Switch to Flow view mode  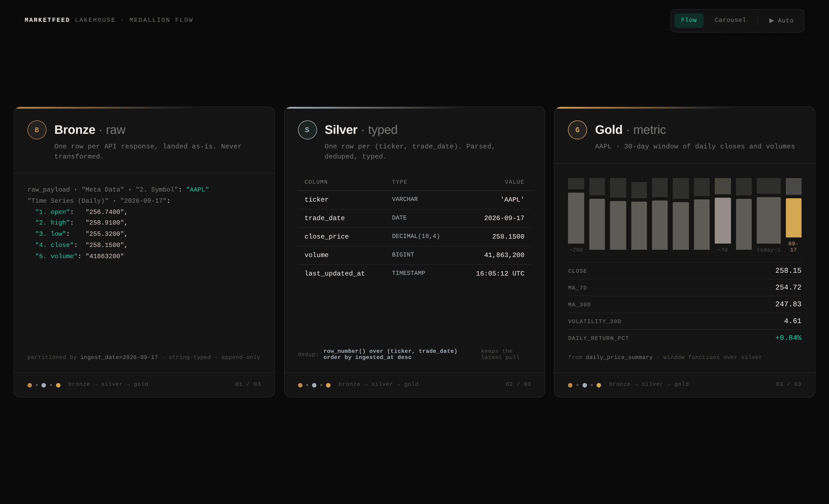click(688, 20)
